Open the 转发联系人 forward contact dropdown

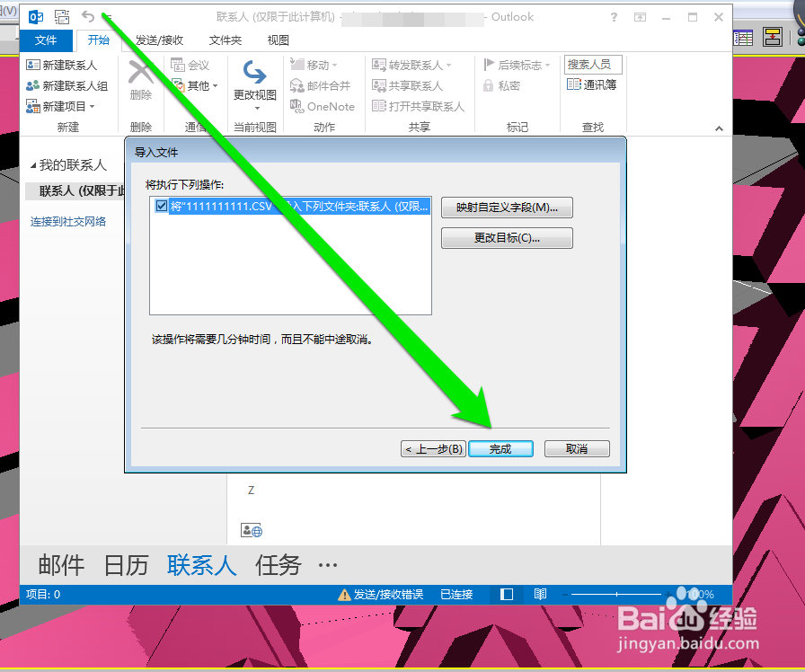(x=411, y=66)
